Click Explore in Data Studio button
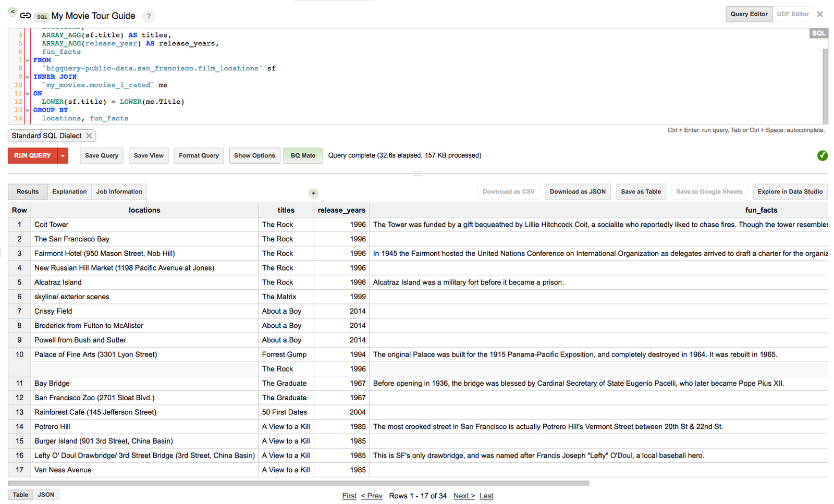The width and height of the screenshot is (834, 504). [790, 192]
